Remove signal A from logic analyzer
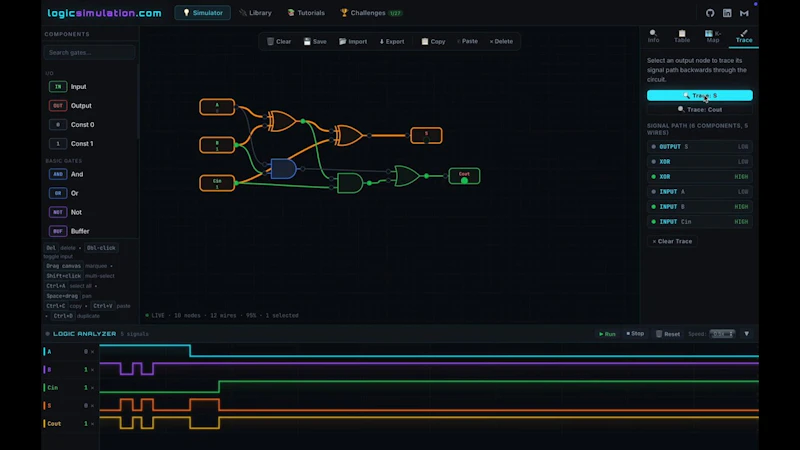This screenshot has height=450, width=800. pos(92,352)
